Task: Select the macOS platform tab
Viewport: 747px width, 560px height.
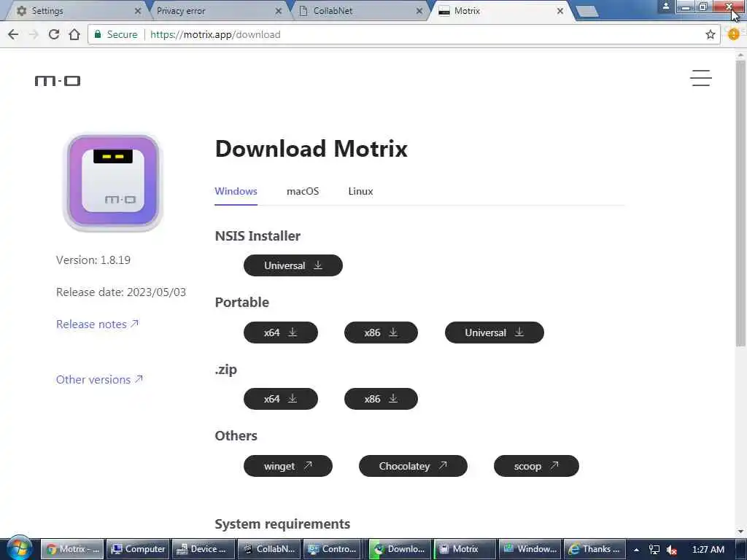Action: [303, 192]
